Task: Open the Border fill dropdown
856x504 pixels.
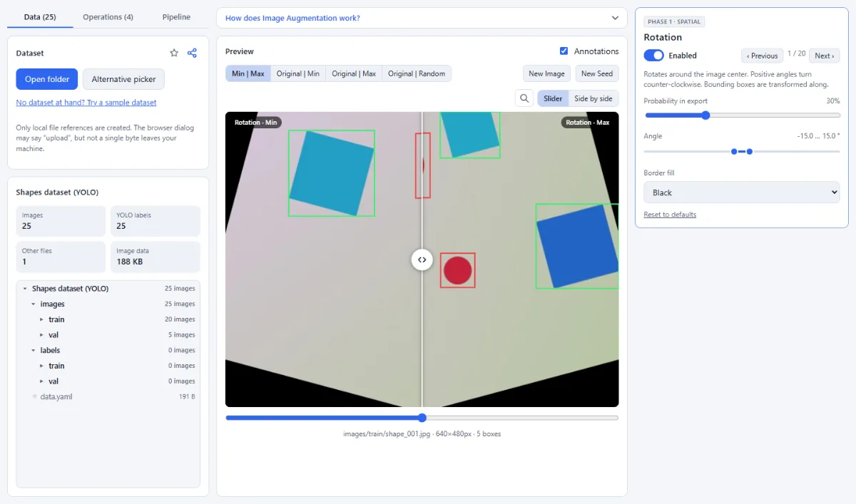Action: (x=742, y=192)
